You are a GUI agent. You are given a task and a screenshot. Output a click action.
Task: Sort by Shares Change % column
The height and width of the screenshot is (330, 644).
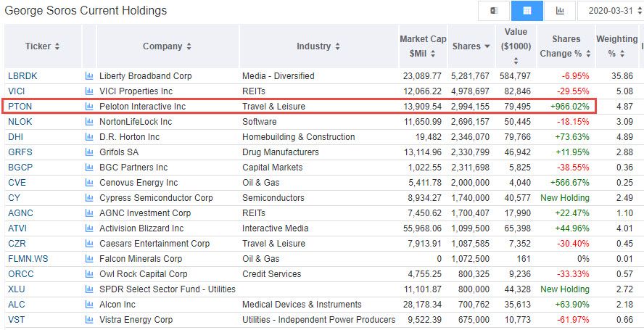[566, 46]
